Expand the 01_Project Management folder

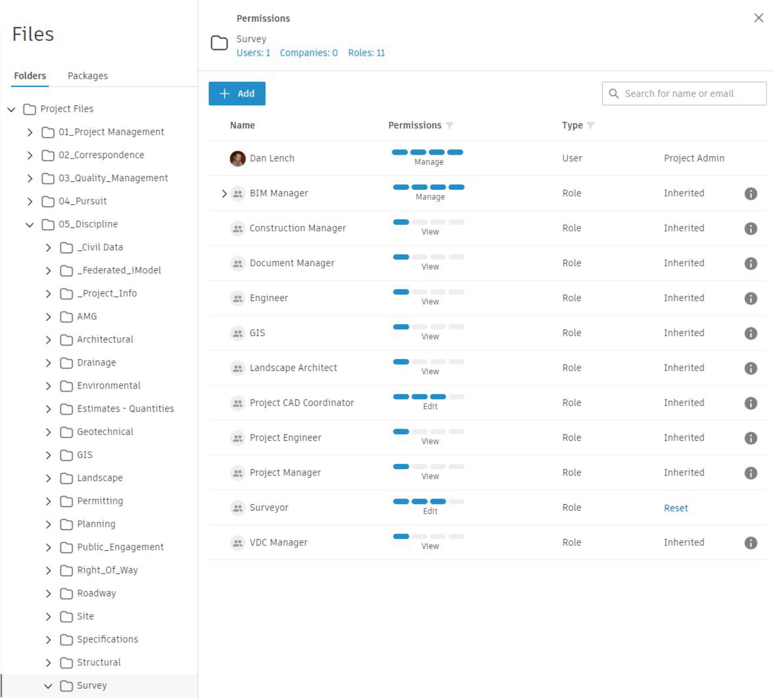(30, 132)
